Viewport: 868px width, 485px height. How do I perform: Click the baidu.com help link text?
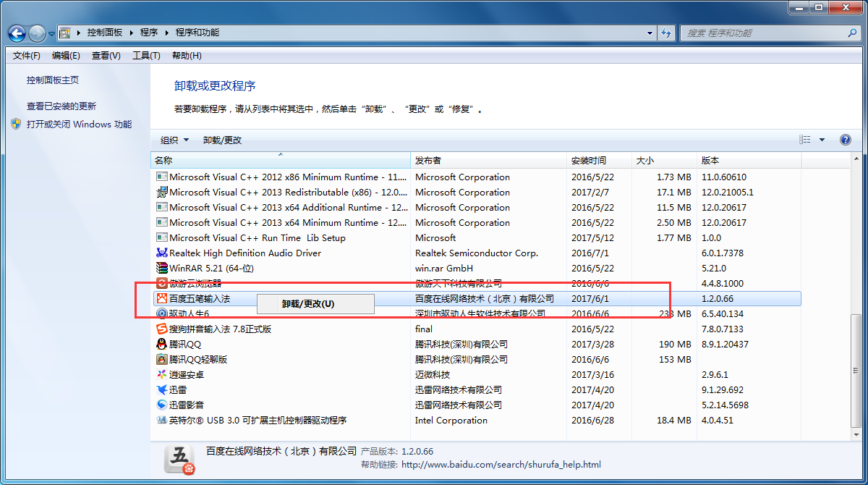[x=501, y=465]
